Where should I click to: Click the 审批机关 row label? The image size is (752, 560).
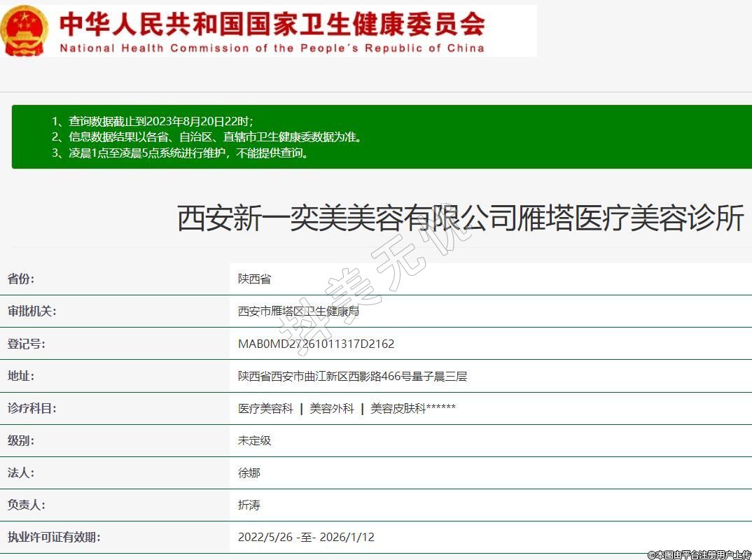click(x=32, y=311)
